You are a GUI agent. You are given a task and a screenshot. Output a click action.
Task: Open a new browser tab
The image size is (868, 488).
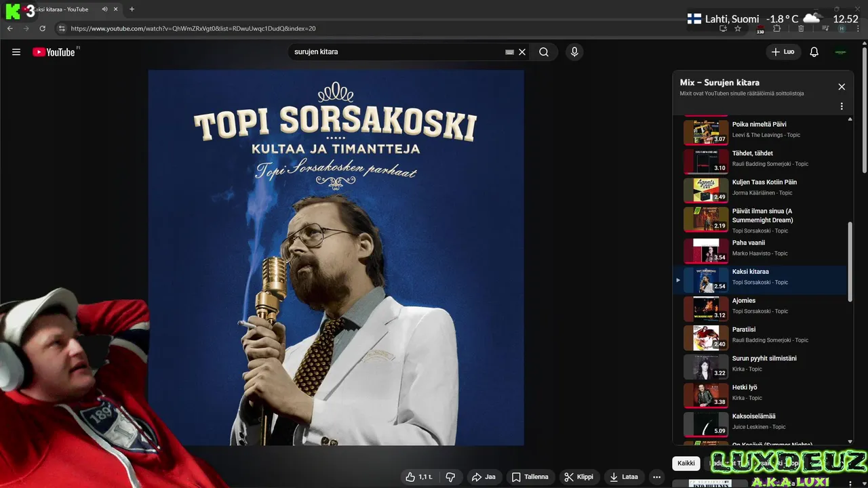pos(132,9)
